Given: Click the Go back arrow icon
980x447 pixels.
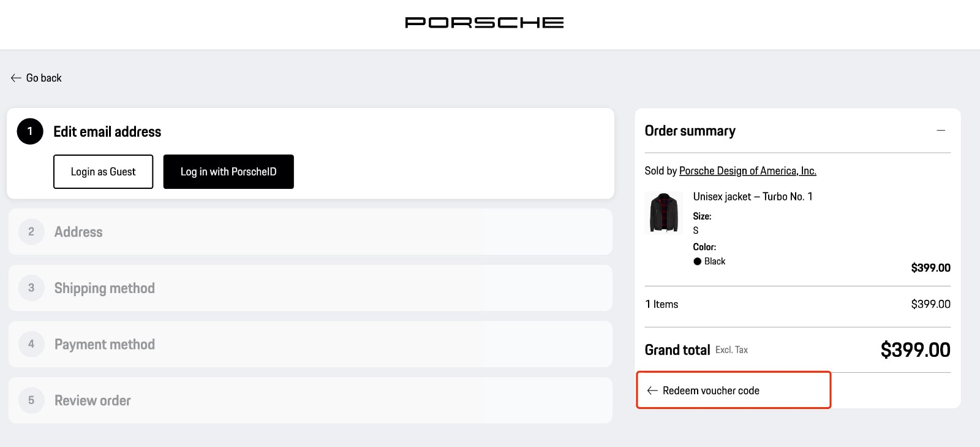Looking at the screenshot, I should tap(15, 78).
